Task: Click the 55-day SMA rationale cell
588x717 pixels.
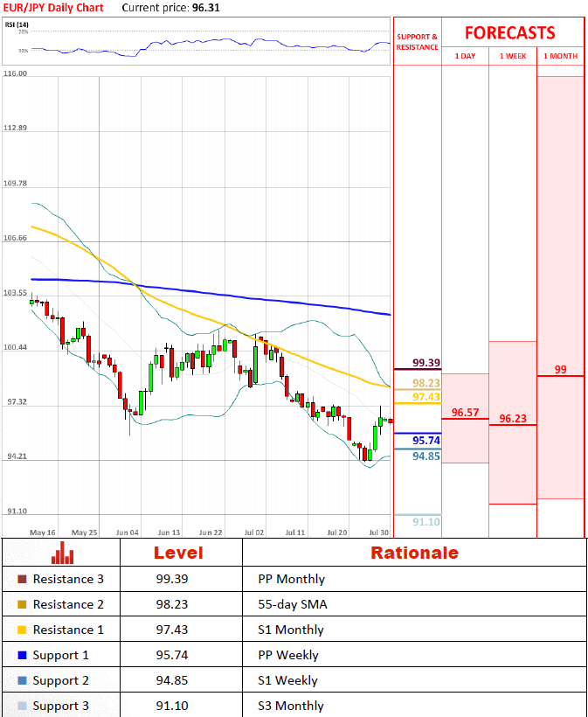Action: click(x=293, y=604)
